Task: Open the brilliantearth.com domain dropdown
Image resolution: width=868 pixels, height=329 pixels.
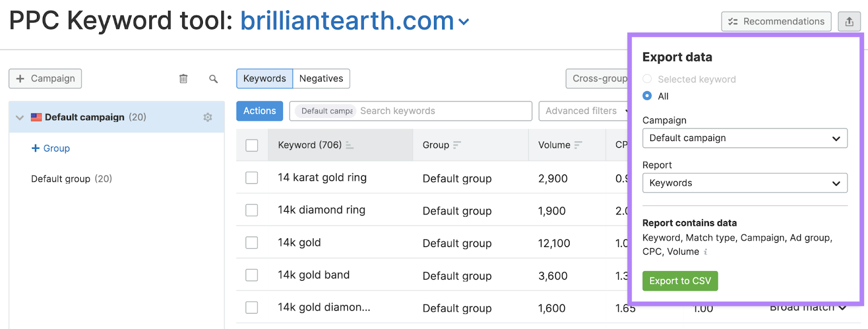Action: point(463,22)
